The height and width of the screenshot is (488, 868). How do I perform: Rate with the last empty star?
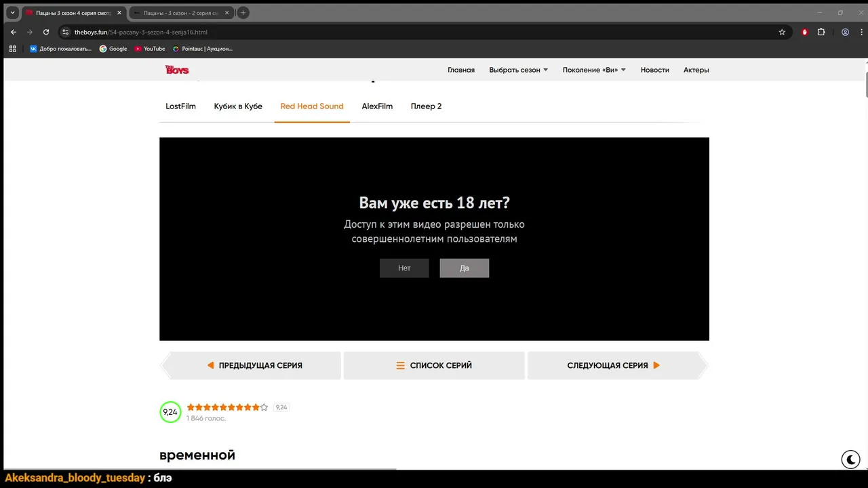[x=264, y=407]
